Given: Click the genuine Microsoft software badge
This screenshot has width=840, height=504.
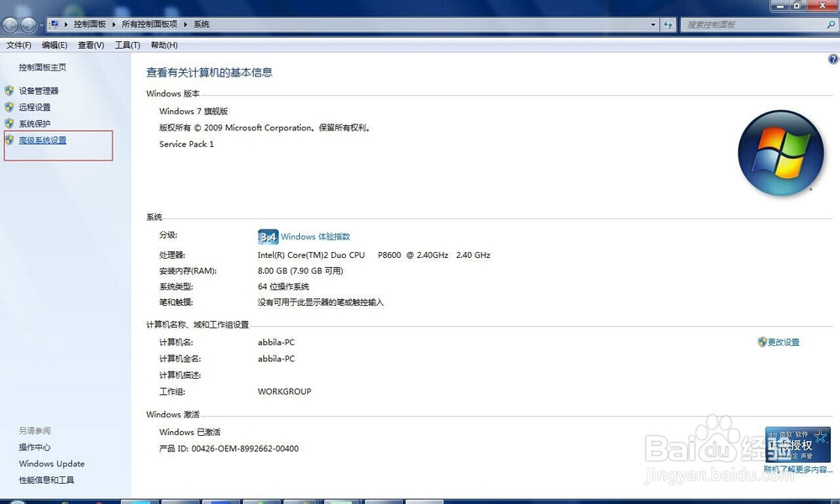Looking at the screenshot, I should pyautogui.click(x=798, y=444).
